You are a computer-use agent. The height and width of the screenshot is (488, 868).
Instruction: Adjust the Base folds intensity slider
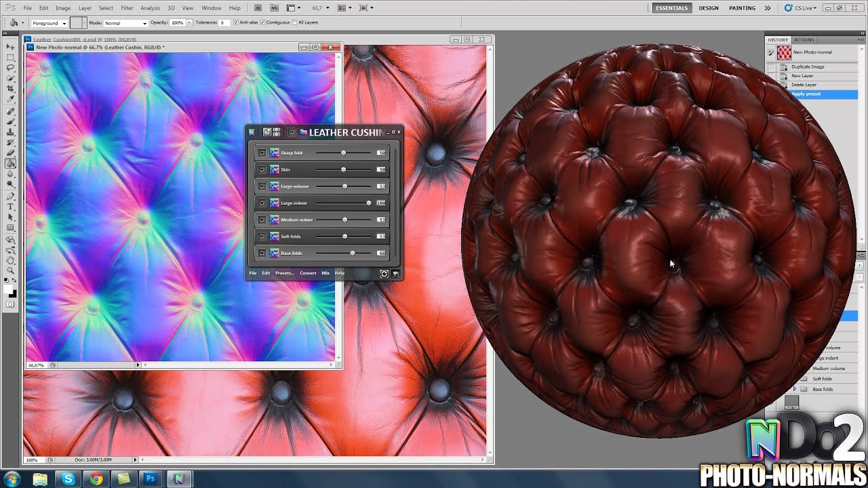344,253
